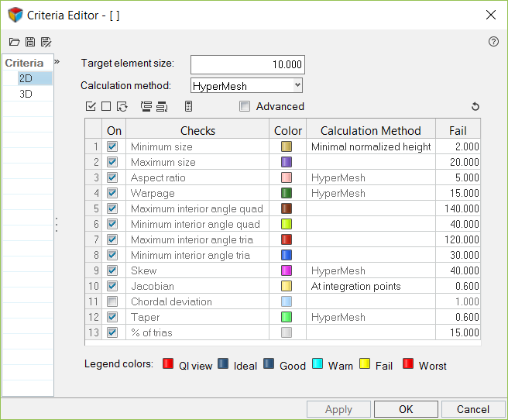The width and height of the screenshot is (508, 420).
Task: Click the Apply button
Action: (338, 409)
